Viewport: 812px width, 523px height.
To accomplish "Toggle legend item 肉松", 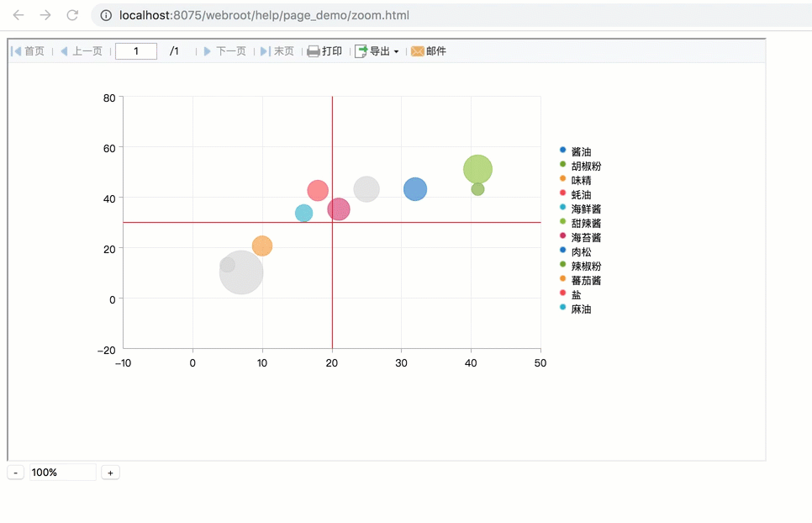I will tap(576, 251).
